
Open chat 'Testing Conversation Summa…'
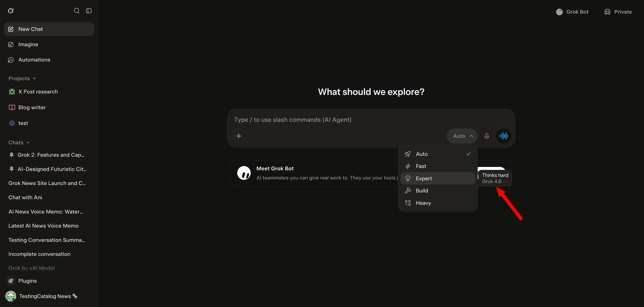pyautogui.click(x=49, y=240)
